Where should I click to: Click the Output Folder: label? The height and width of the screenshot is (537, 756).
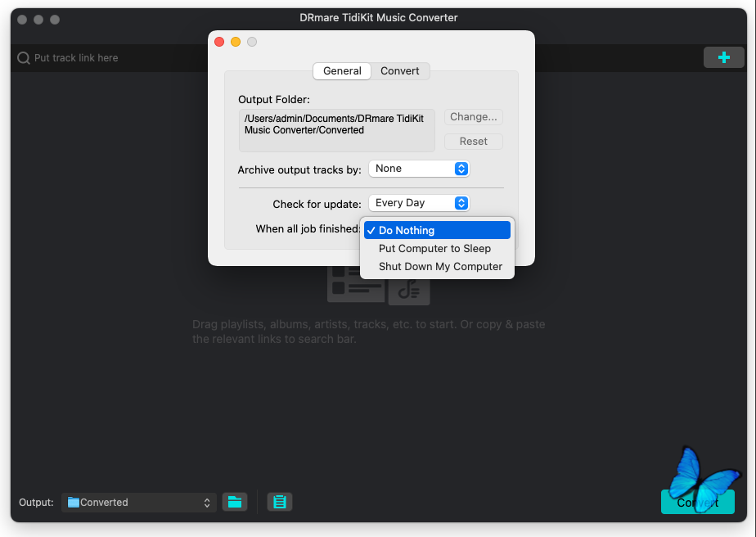click(274, 99)
